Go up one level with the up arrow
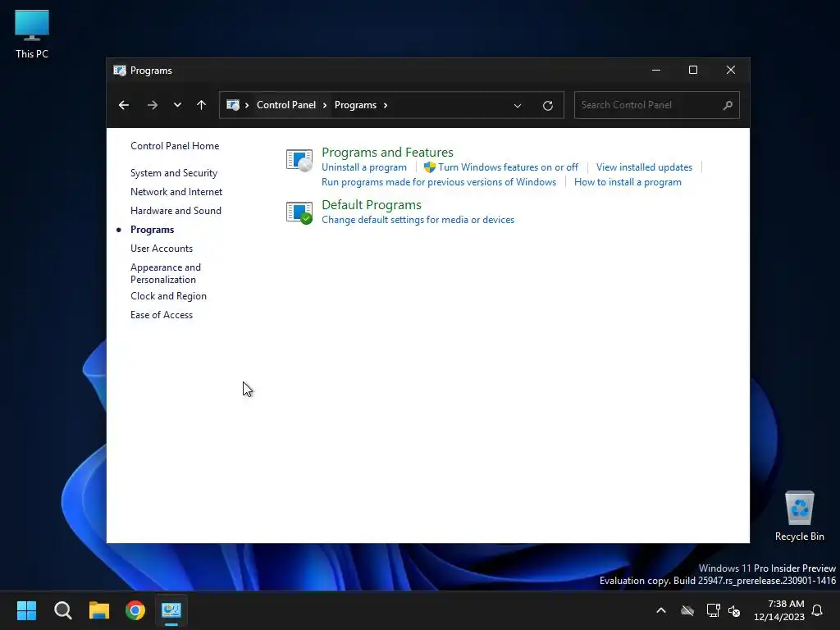This screenshot has height=630, width=840. click(202, 105)
